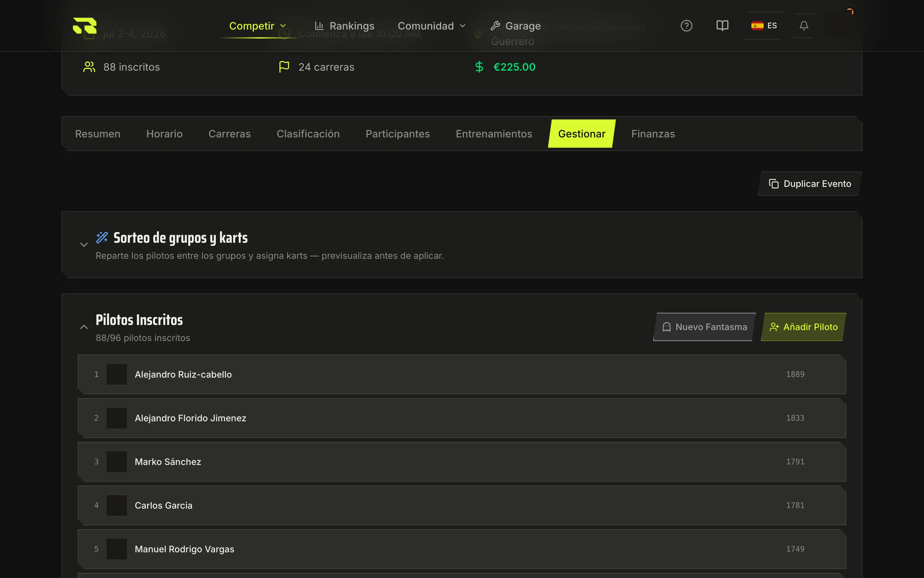This screenshot has width=924, height=578.
Task: Switch language with the ES selector
Action: click(764, 26)
